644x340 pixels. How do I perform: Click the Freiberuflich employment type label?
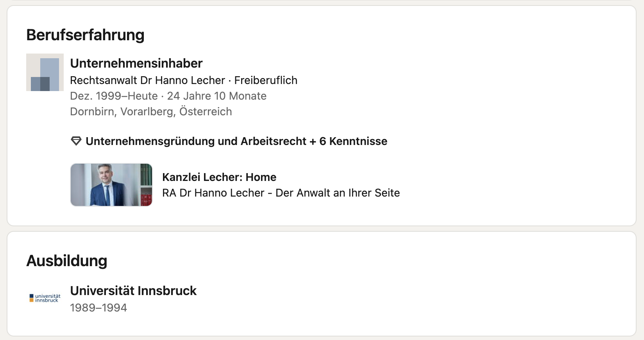(266, 80)
